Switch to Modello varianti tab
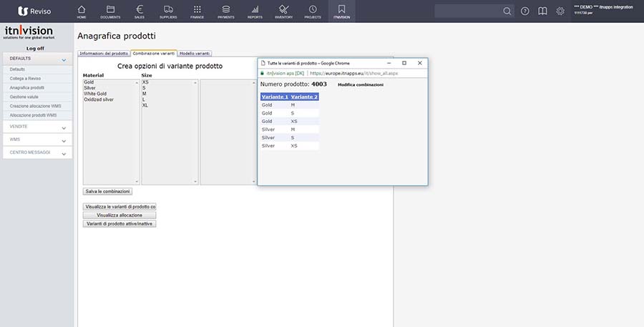 [195, 54]
